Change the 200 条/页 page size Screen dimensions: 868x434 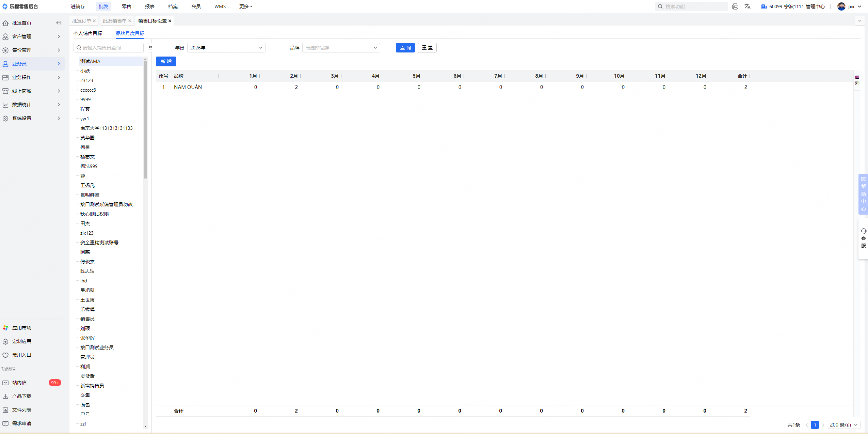pos(843,425)
